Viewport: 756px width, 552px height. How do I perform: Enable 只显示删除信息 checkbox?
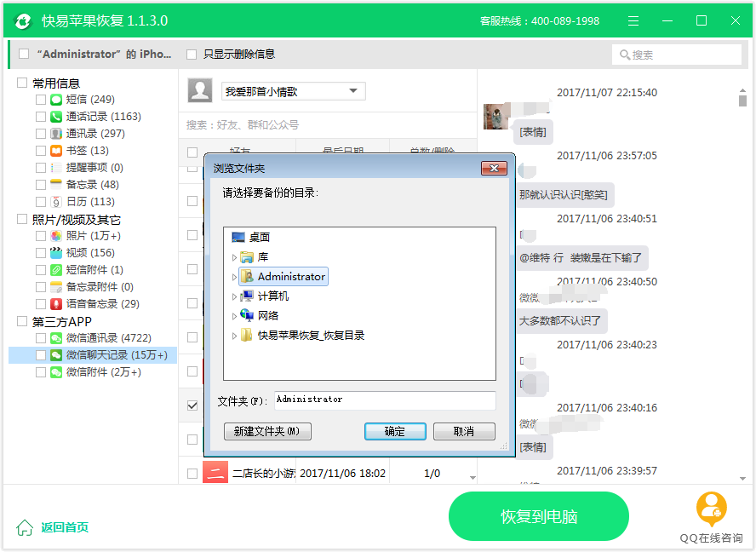tap(192, 54)
